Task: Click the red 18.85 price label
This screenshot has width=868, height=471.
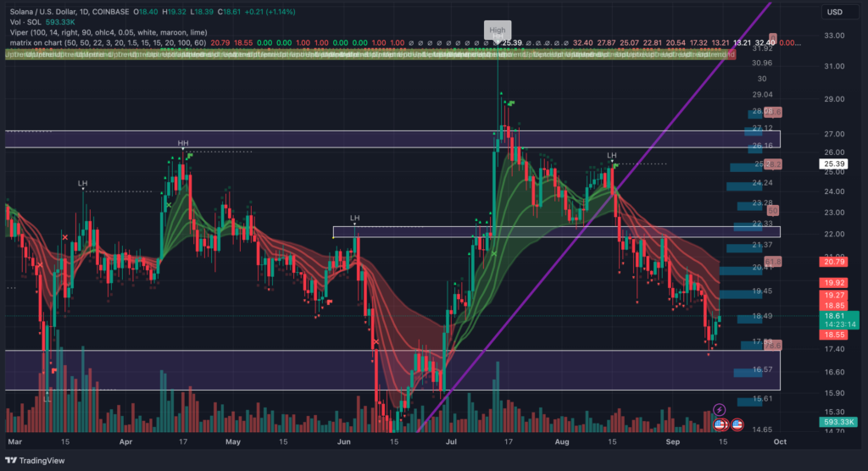Action: pyautogui.click(x=834, y=306)
